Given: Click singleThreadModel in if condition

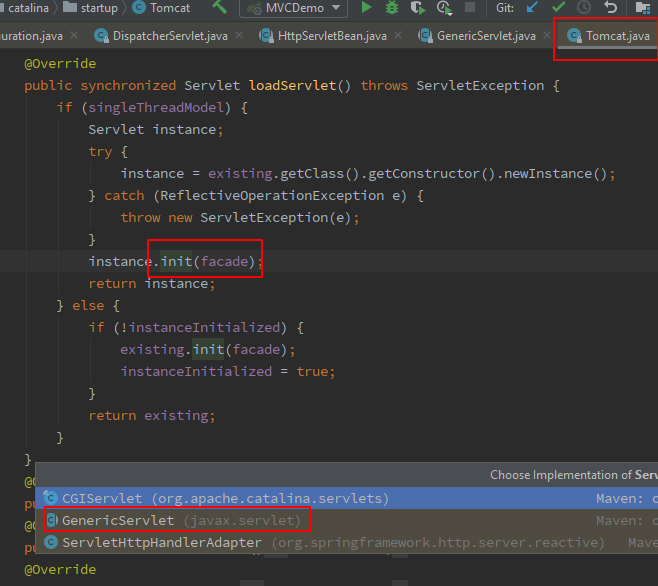Looking at the screenshot, I should pos(156,107).
